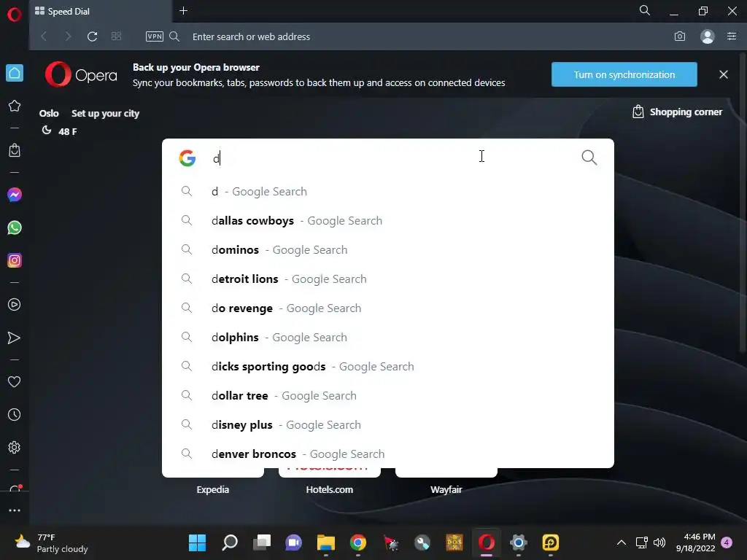Image resolution: width=747 pixels, height=560 pixels.
Task: Open Instagram in the sidebar
Action: point(15,260)
